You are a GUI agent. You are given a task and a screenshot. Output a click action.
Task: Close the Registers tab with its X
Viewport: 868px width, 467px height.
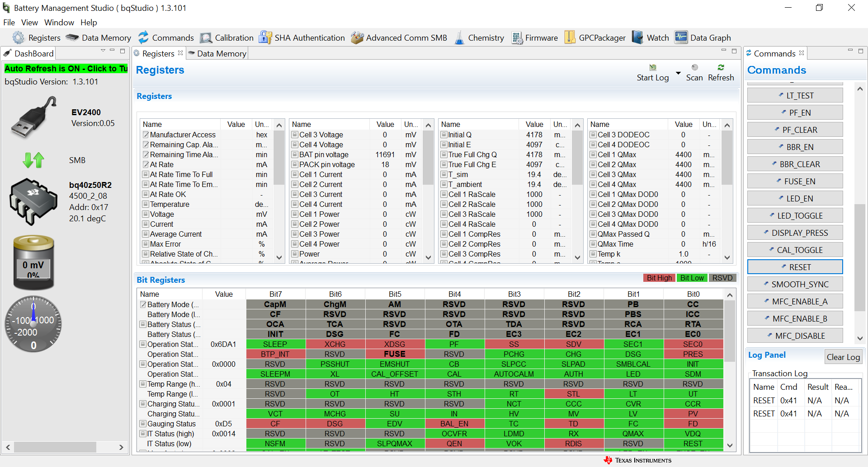coord(180,53)
